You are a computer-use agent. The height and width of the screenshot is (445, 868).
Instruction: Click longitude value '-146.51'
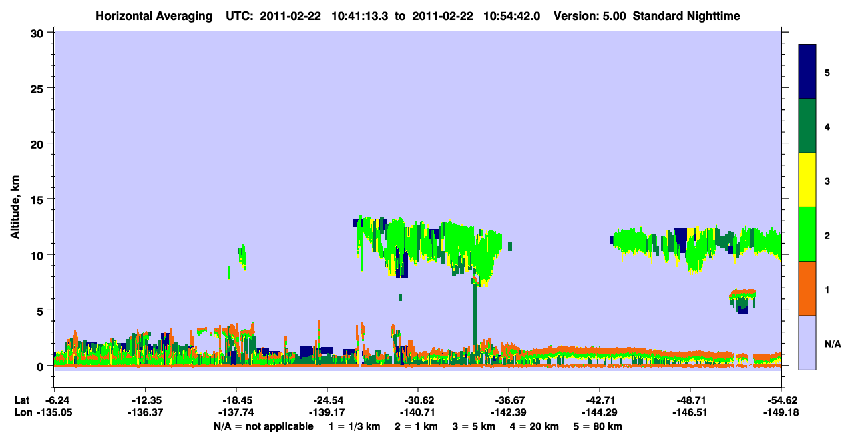click(690, 413)
